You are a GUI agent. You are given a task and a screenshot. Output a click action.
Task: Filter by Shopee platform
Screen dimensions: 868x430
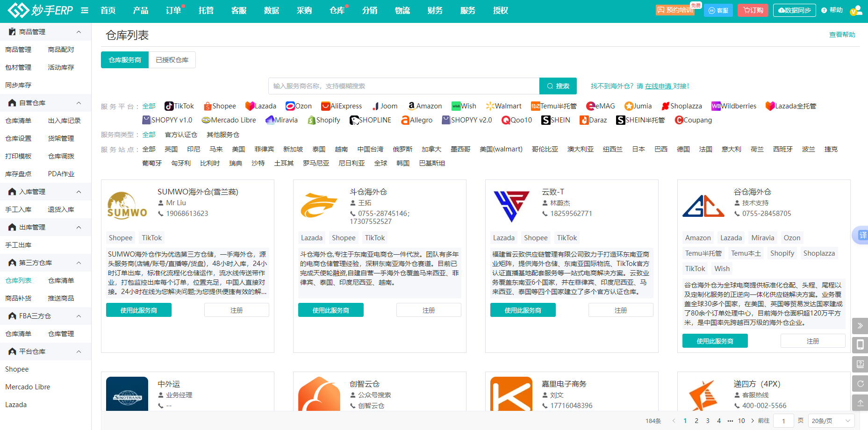(x=220, y=106)
